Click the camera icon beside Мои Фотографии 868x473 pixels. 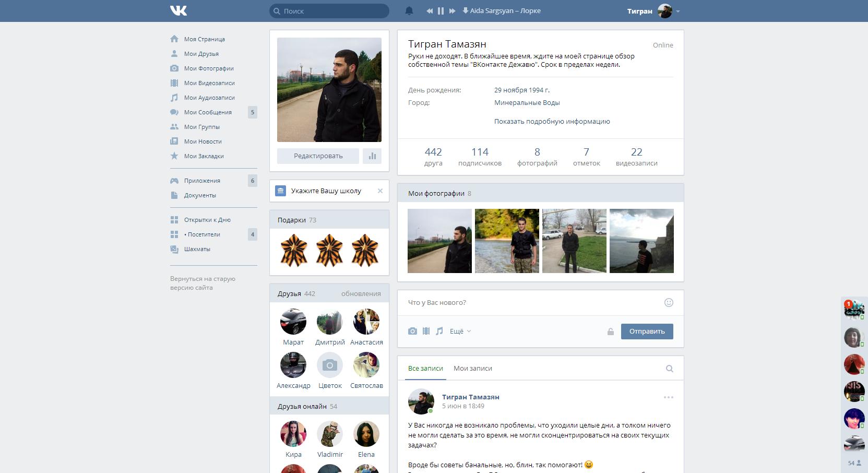(x=174, y=68)
